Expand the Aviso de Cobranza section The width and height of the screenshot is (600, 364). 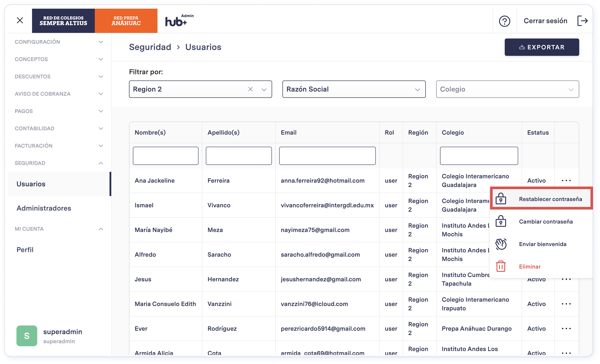click(x=59, y=94)
